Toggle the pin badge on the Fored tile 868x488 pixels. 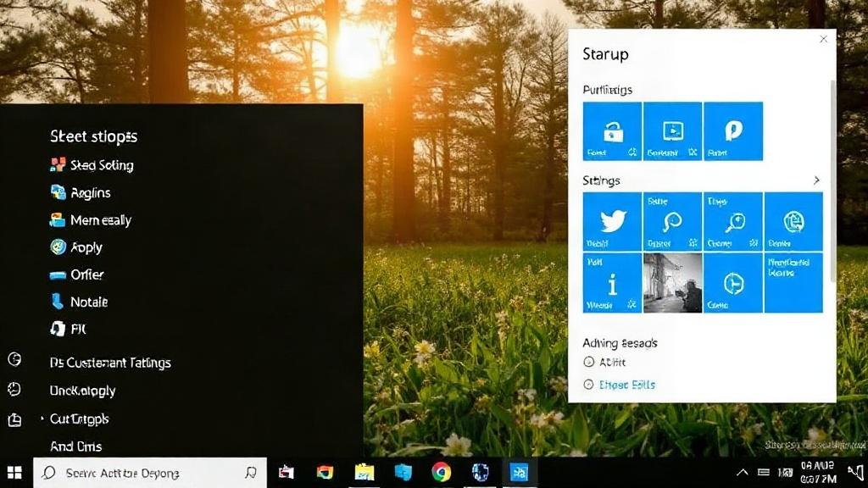(632, 152)
